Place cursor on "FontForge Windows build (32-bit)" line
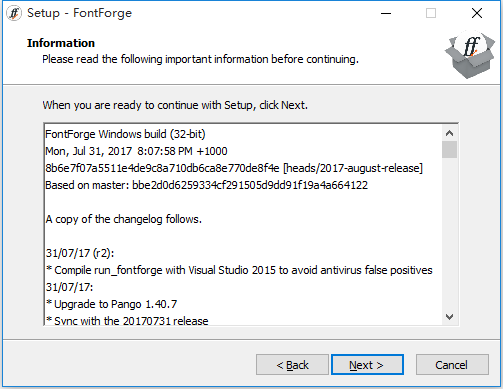 [x=125, y=134]
